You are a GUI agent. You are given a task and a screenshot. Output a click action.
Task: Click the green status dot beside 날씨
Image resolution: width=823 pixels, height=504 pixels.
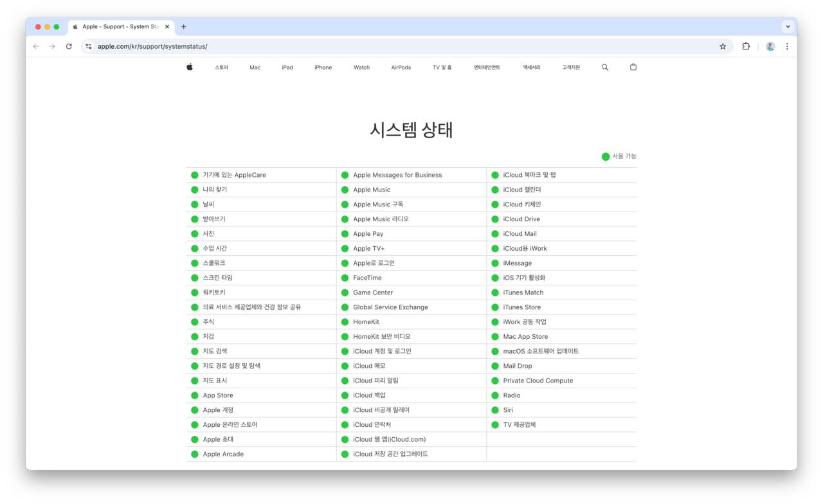click(x=195, y=204)
